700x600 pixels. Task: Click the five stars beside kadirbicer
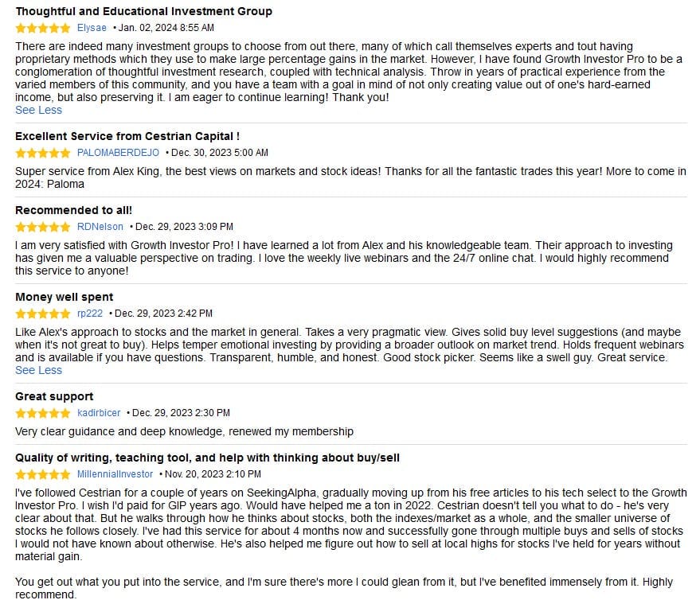click(x=43, y=413)
